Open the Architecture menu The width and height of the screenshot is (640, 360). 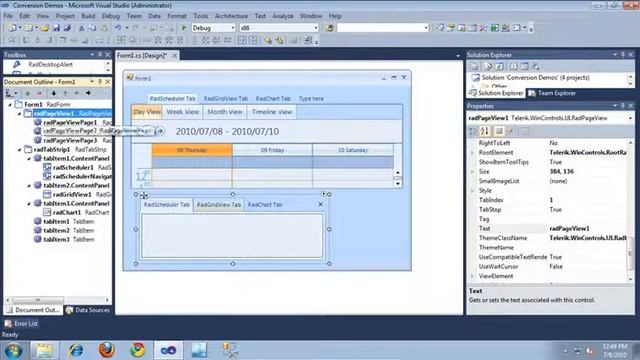click(x=231, y=16)
